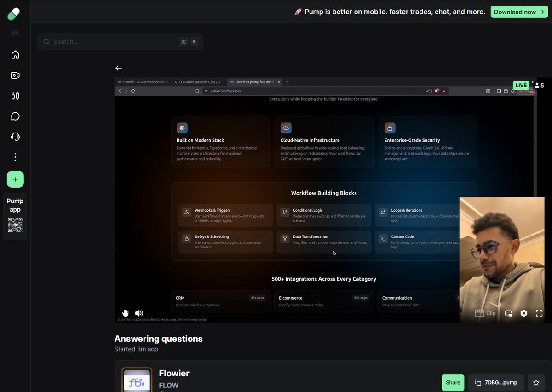The image size is (552, 392).
Task: Open the candlestick trading icon
Action: coord(15,96)
